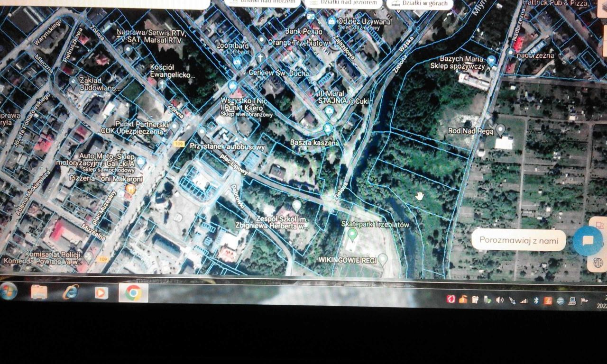Click the Rod Nad Regą location pin

pos(501,130)
